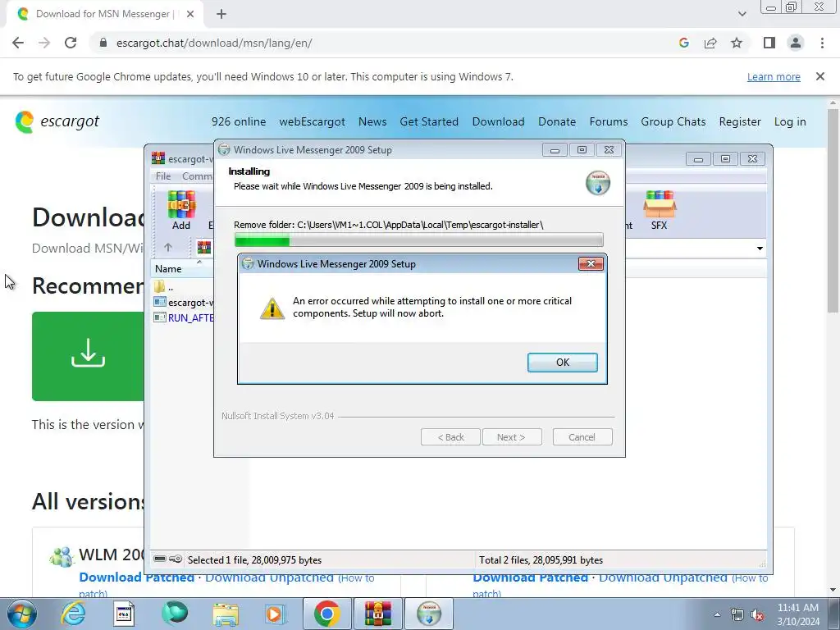The height and width of the screenshot is (630, 840).
Task: Go back in Chrome
Action: coord(18,43)
